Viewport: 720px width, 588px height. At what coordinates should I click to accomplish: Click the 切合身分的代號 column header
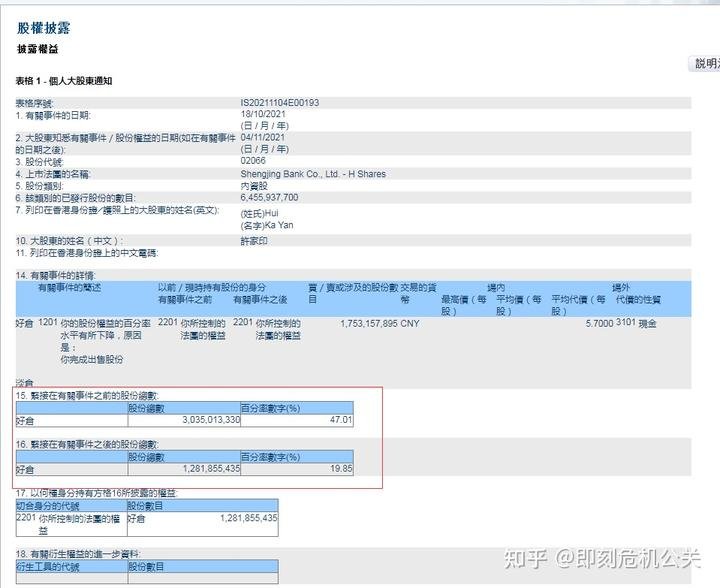tap(48, 506)
